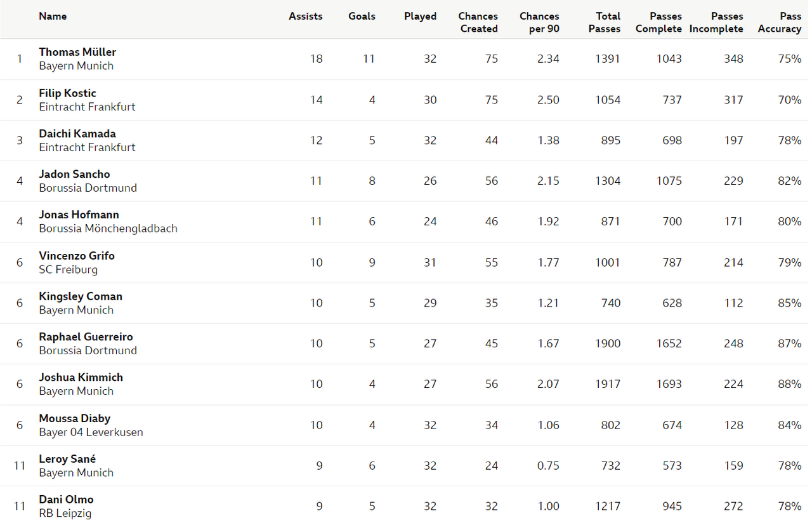Screen dimensions: 812x525
Task: Click Daichi Kamada's name
Action: (77, 133)
